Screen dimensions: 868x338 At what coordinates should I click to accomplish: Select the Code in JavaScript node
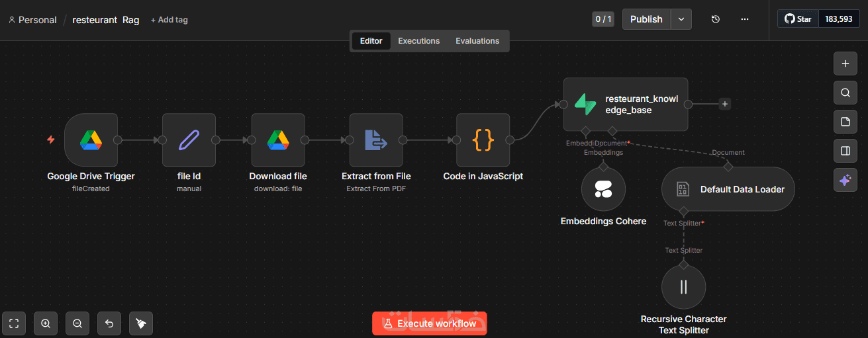tap(483, 140)
